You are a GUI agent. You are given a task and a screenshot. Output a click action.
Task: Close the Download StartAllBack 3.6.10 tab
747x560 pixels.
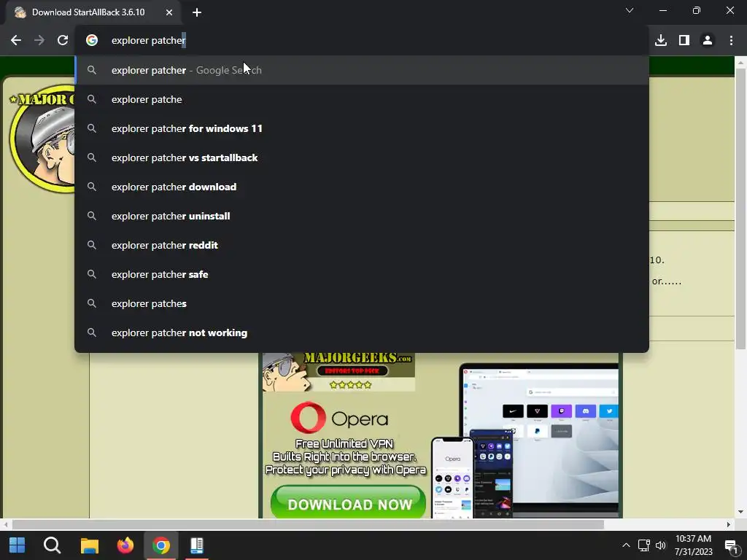coord(169,12)
